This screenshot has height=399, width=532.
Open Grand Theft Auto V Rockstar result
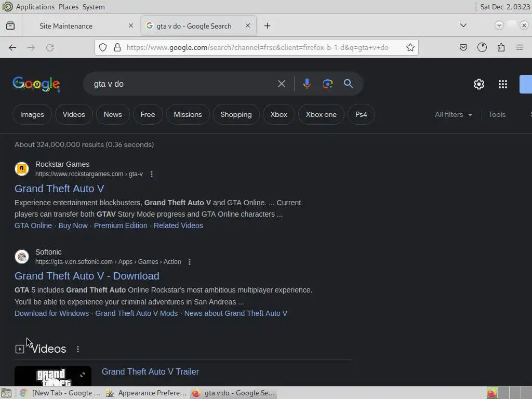click(x=59, y=189)
